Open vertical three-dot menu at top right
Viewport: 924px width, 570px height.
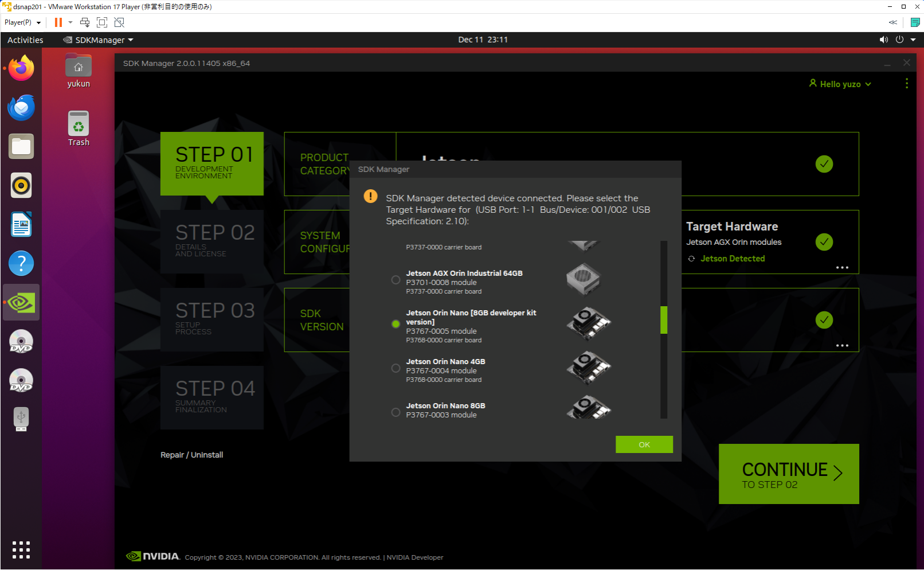click(x=906, y=84)
